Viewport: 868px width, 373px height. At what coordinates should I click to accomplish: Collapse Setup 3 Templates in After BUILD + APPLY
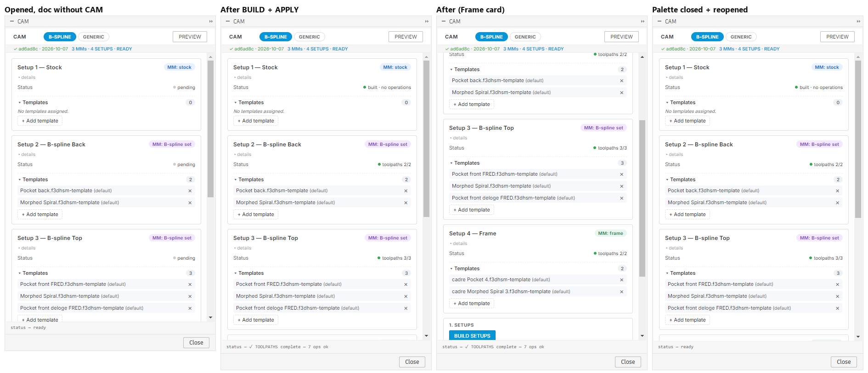pos(249,273)
